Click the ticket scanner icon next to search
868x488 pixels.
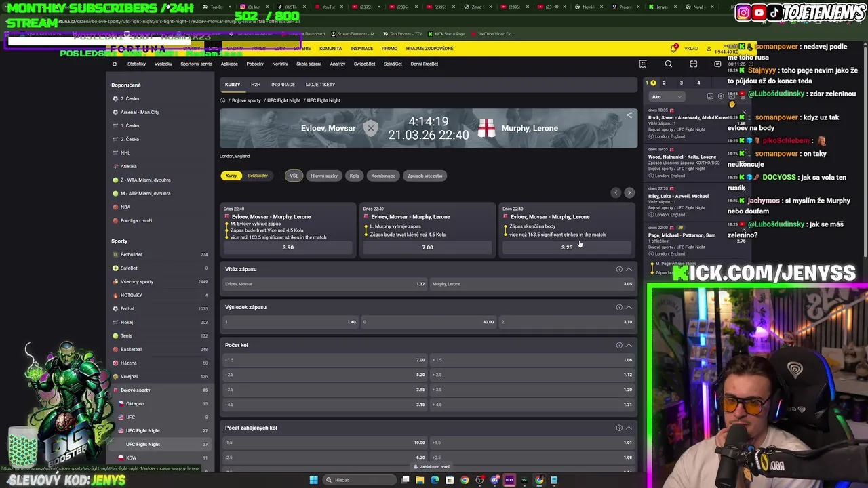[693, 64]
